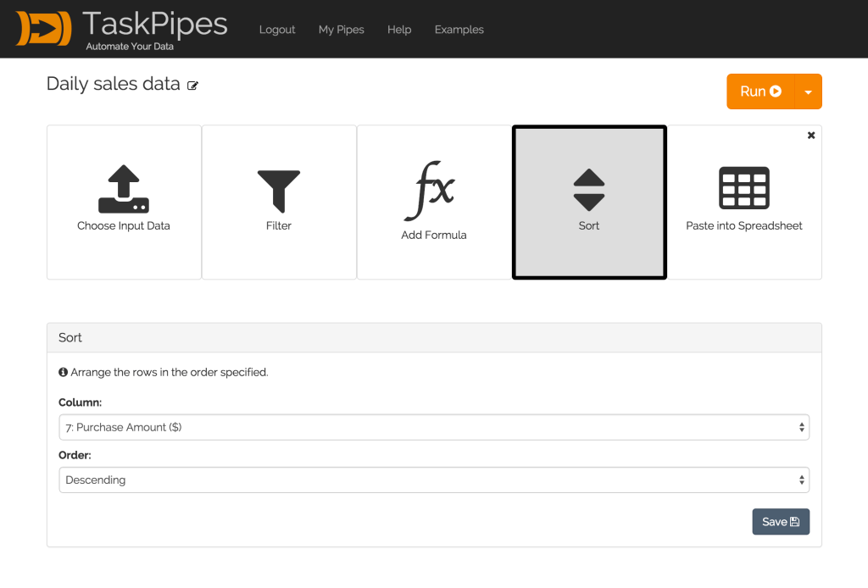Screen dimensions: 868x588
Task: Open the Choose Input Data upload step
Action: pyautogui.click(x=124, y=202)
